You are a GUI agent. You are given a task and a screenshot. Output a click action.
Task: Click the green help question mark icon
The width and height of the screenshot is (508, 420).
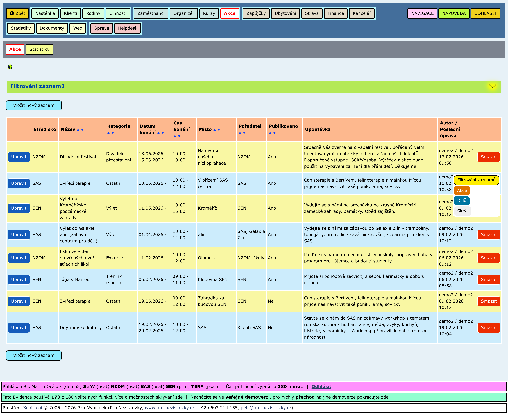point(10,67)
